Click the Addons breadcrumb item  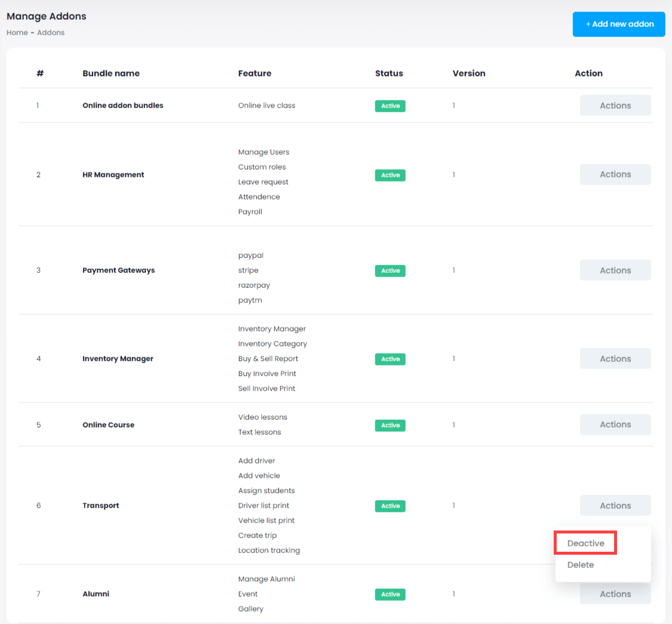pyautogui.click(x=51, y=33)
